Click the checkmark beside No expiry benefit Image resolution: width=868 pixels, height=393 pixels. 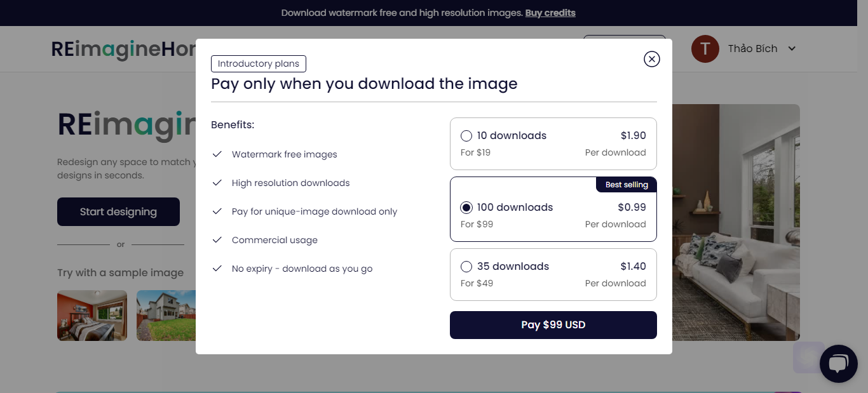pos(217,269)
